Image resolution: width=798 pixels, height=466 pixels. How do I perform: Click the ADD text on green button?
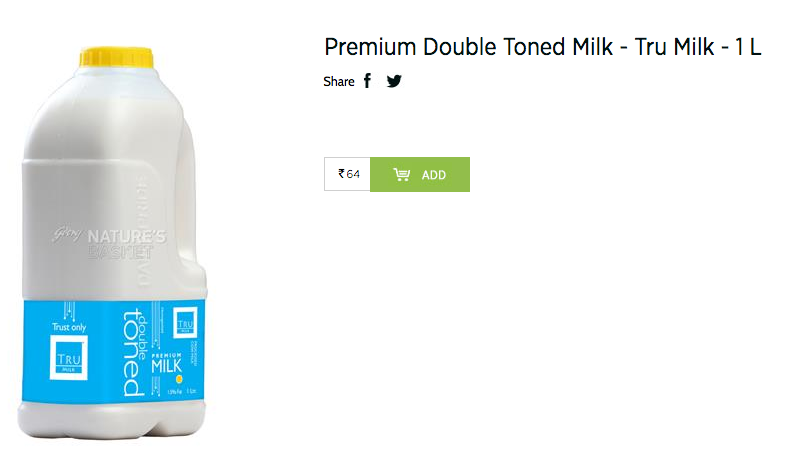tap(434, 175)
